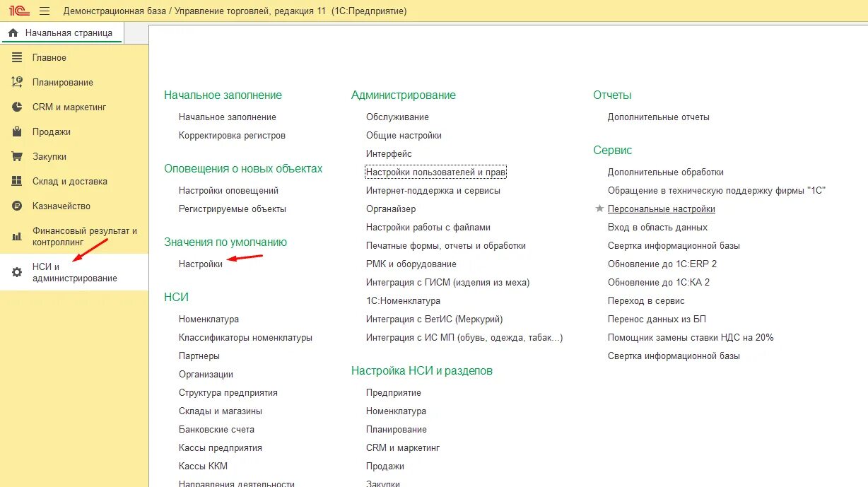The height and width of the screenshot is (487, 868).
Task: Open Интеграция с ГИСМ (изделия из меха)
Action: click(447, 282)
